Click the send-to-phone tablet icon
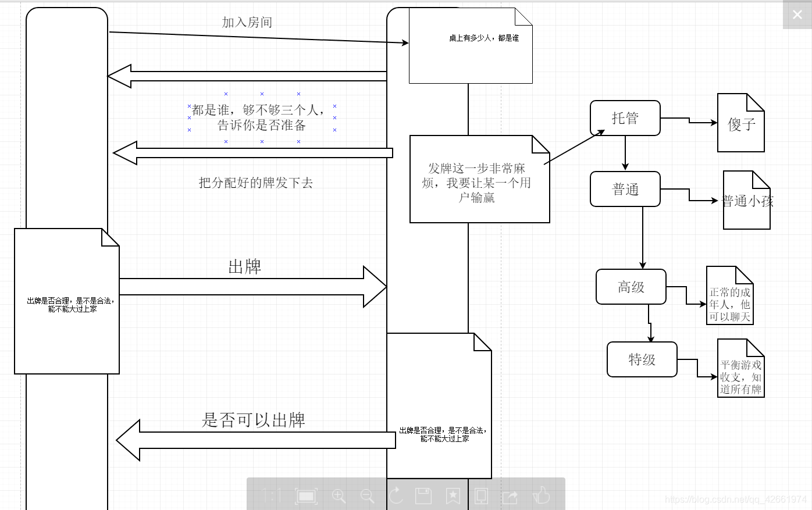 pos(481,495)
